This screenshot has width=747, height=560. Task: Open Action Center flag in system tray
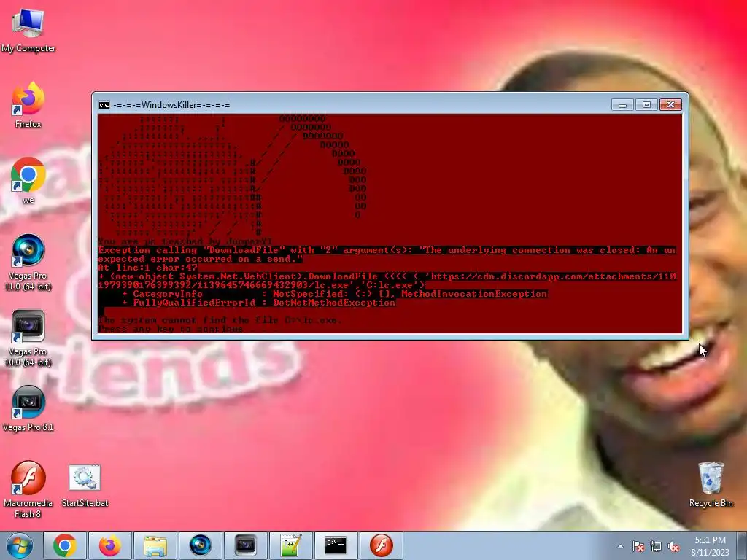click(x=638, y=547)
